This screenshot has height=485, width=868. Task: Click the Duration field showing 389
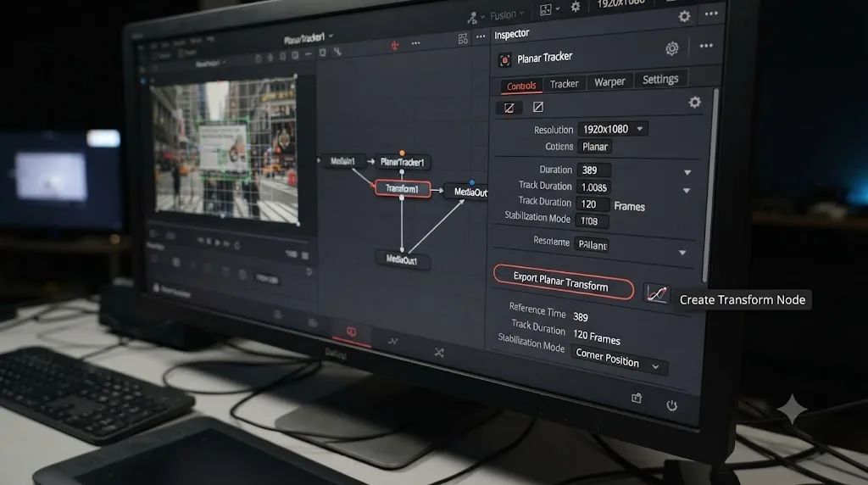[593, 170]
